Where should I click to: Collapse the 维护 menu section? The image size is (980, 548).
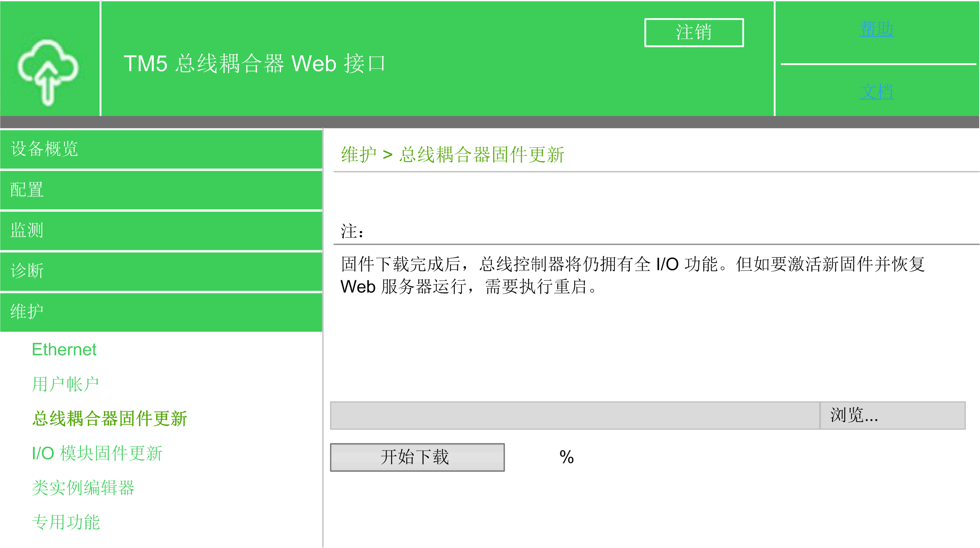(161, 312)
